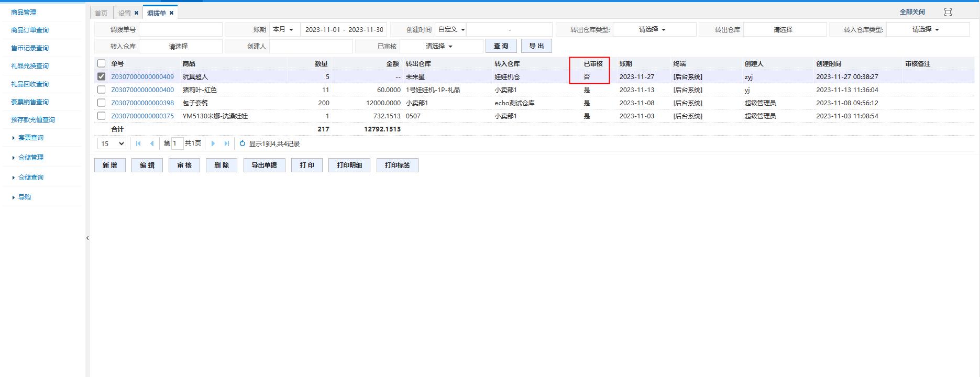Close the 调拨单 tab with its x icon
This screenshot has height=377, width=980.
(171, 13)
